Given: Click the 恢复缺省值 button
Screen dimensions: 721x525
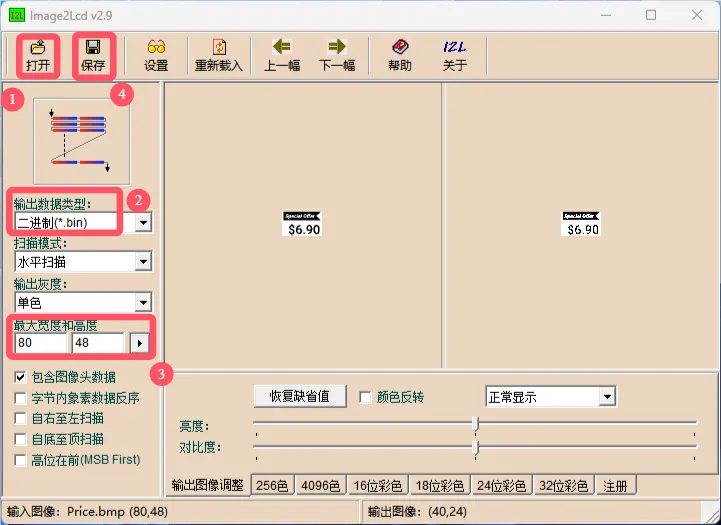Looking at the screenshot, I should [300, 396].
